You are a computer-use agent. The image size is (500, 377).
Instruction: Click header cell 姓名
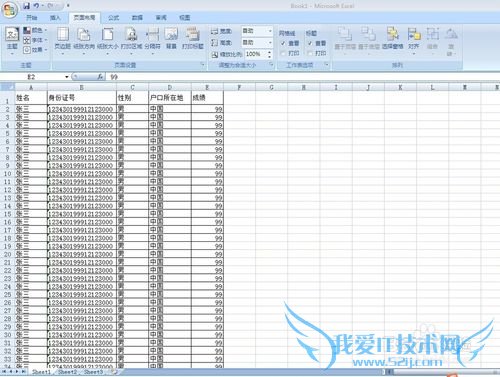pos(31,98)
